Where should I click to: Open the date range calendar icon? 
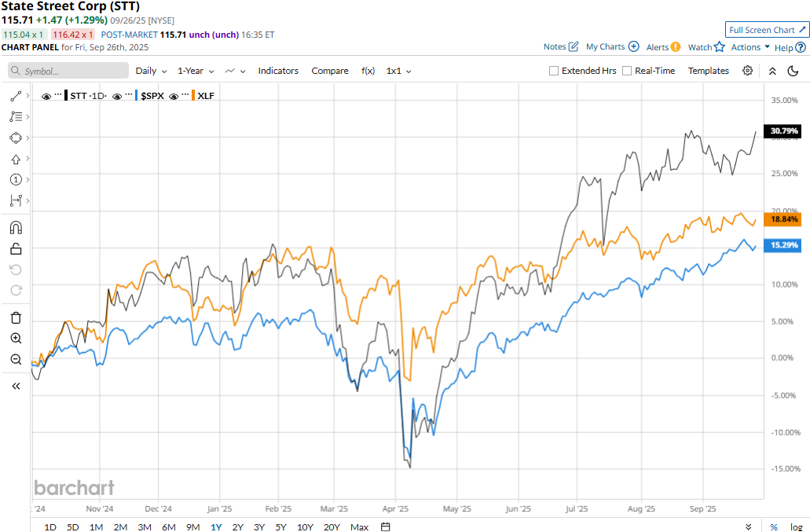[x=385, y=526]
